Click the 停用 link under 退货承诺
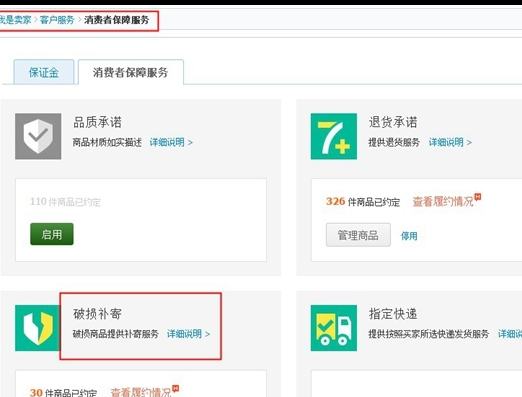Viewport: 522px width, 397px height. 409,236
